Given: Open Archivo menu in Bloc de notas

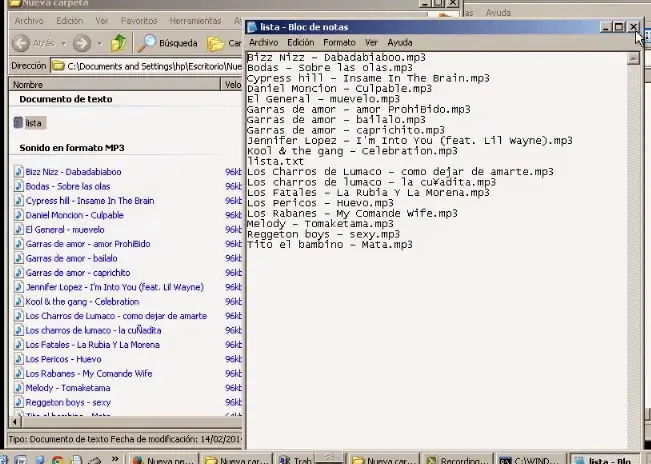Looking at the screenshot, I should point(264,42).
